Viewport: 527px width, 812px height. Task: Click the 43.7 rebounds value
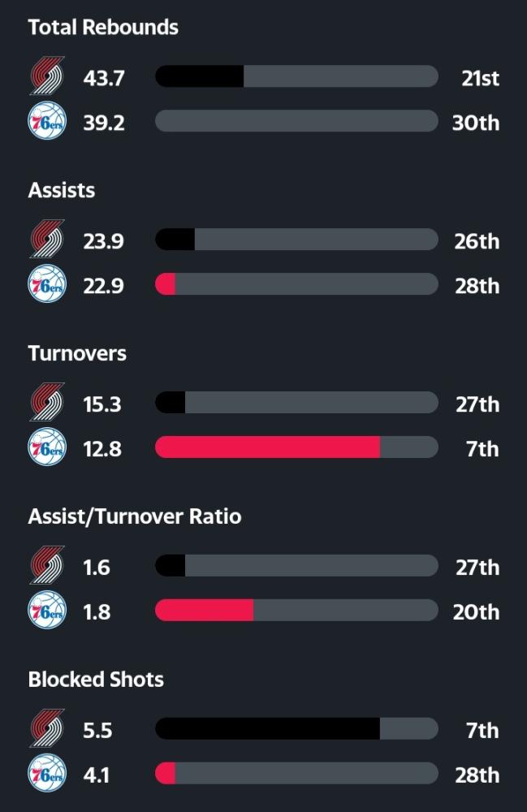[x=104, y=78]
